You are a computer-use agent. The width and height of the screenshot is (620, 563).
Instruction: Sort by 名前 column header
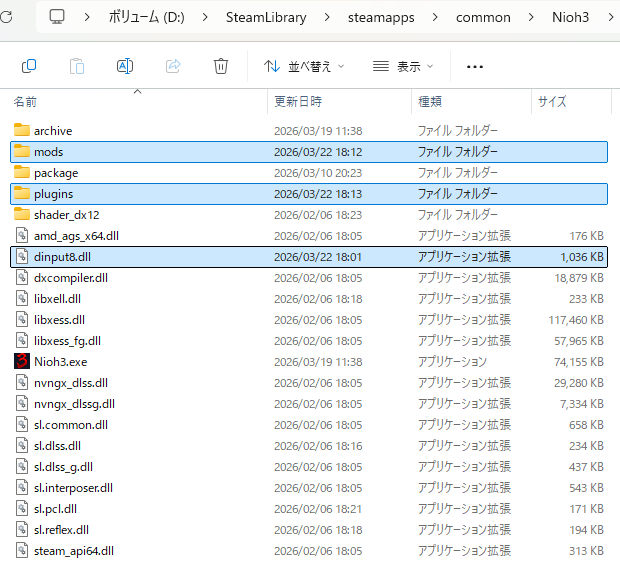click(26, 102)
